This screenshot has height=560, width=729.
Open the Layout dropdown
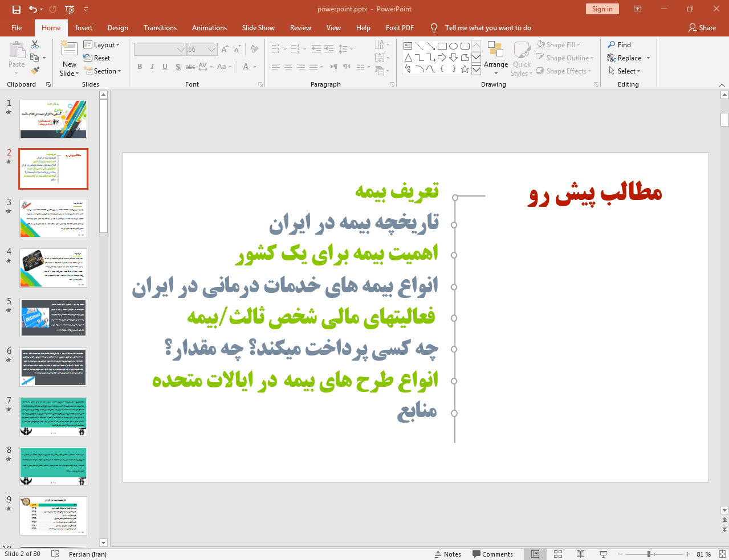point(101,45)
